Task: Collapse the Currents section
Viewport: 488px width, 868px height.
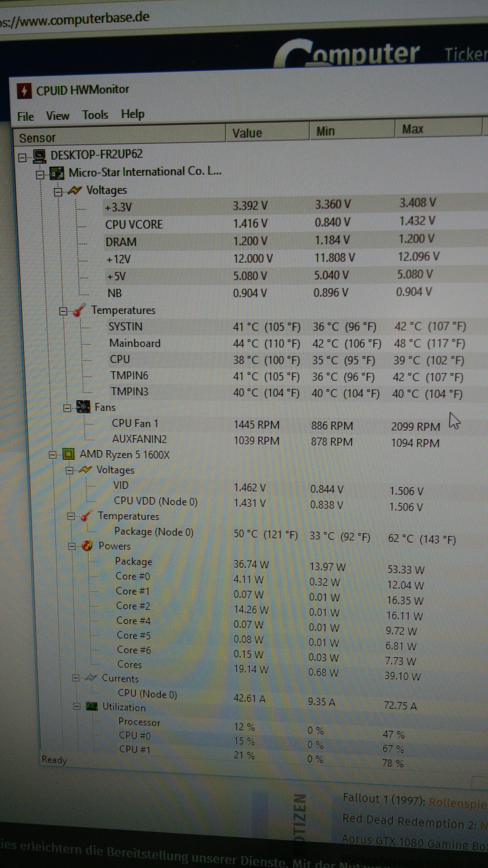Action: tap(76, 678)
